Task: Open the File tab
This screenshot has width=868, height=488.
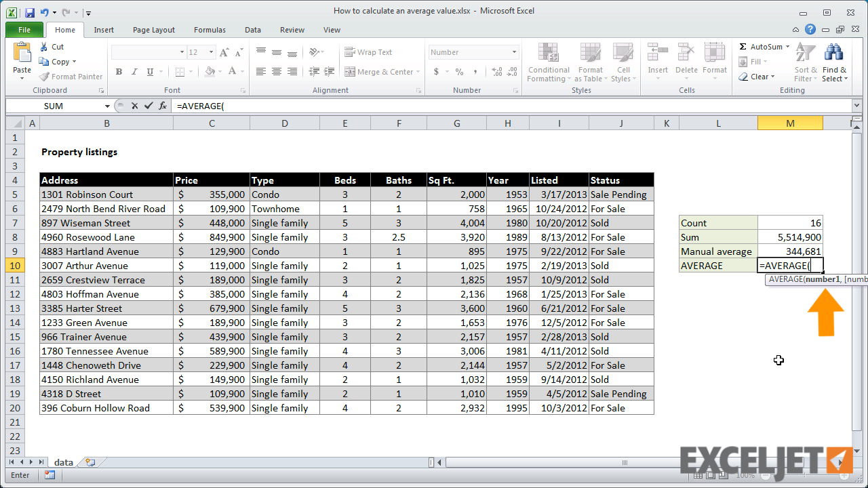Action: coord(24,30)
